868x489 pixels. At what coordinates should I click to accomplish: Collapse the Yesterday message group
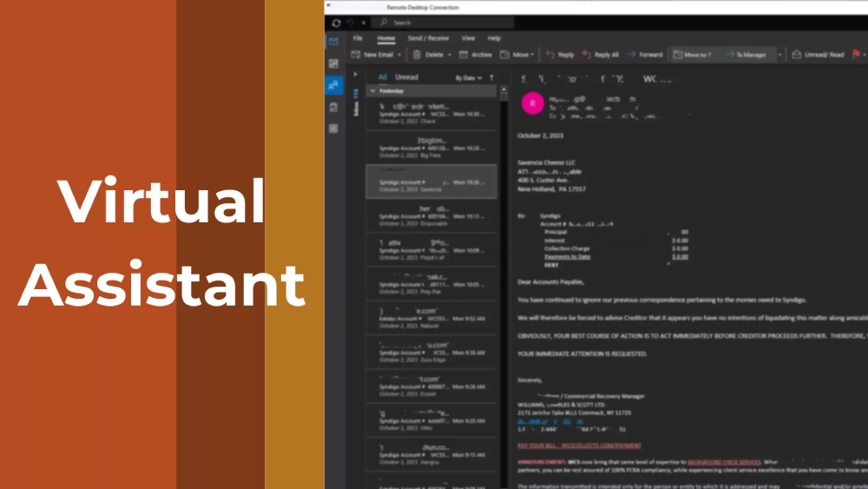point(372,90)
